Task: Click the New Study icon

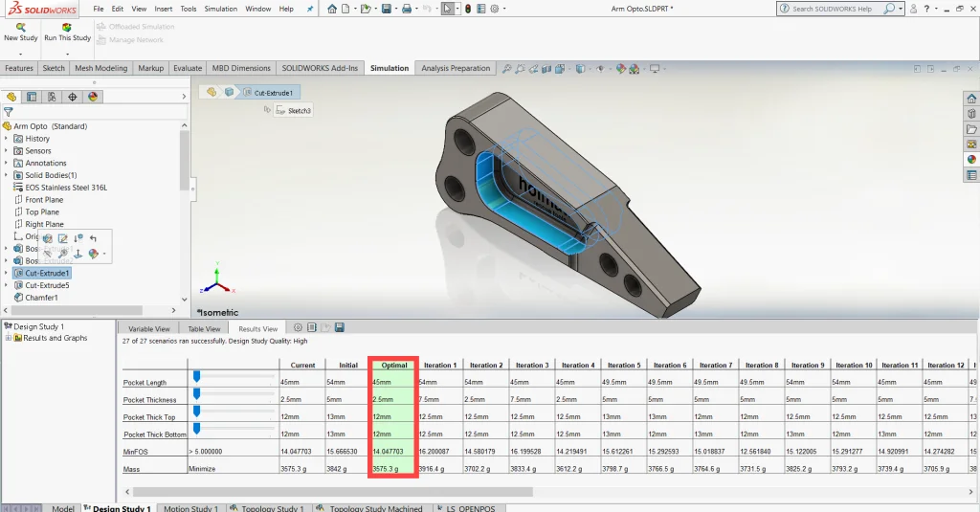Action: click(20, 28)
